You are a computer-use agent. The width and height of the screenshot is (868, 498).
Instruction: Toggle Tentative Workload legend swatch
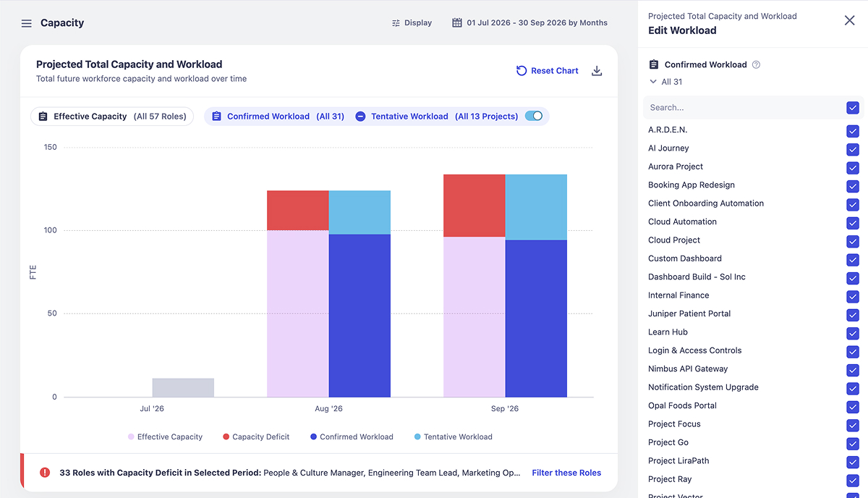coord(417,436)
